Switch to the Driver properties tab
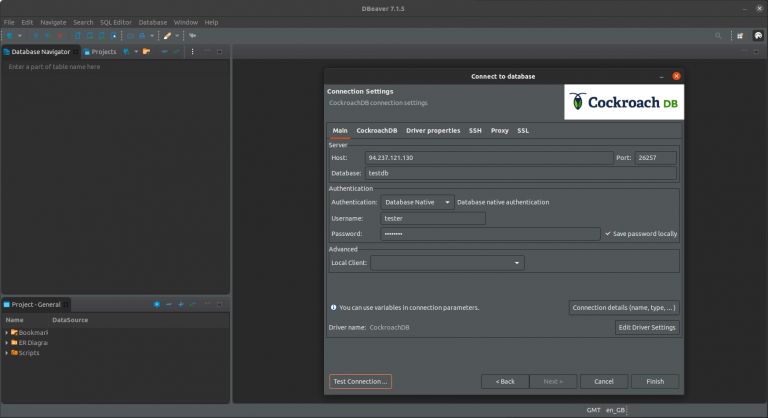This screenshot has height=418, width=768. tap(433, 131)
